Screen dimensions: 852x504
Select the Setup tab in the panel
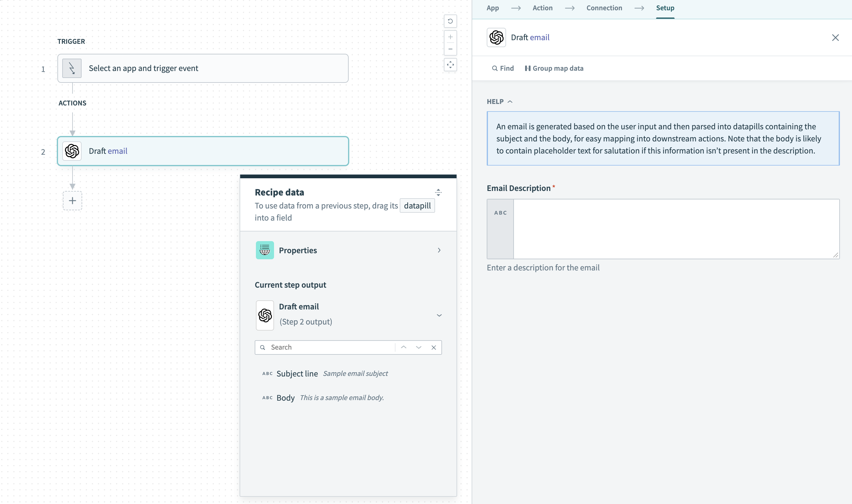665,8
